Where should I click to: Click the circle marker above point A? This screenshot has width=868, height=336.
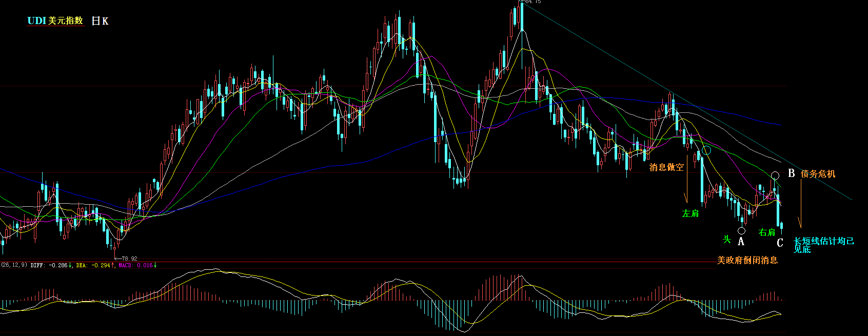(741, 230)
